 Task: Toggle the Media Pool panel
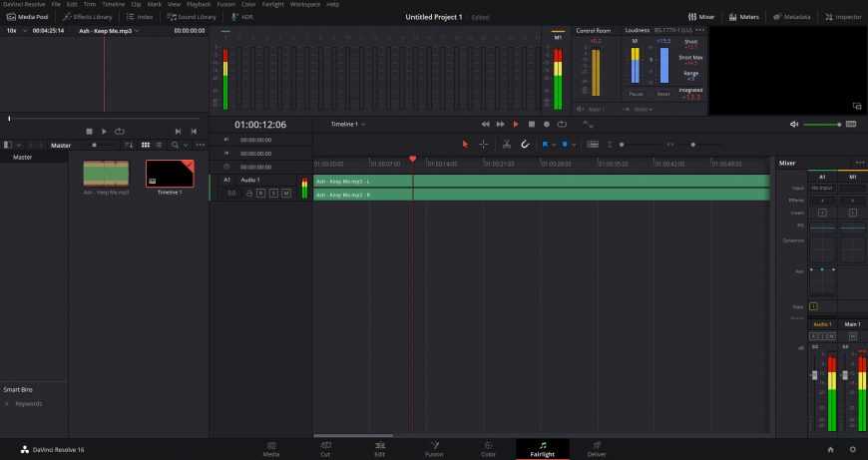[x=27, y=17]
